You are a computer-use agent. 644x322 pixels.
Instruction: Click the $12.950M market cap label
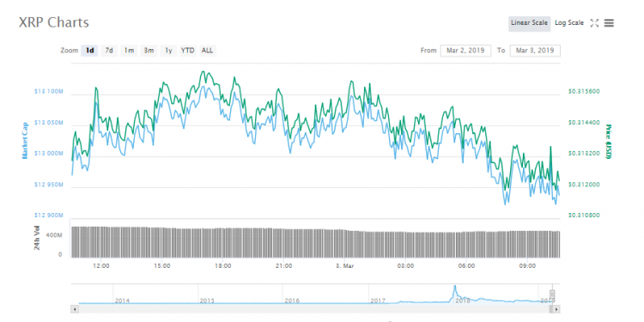pyautogui.click(x=48, y=185)
